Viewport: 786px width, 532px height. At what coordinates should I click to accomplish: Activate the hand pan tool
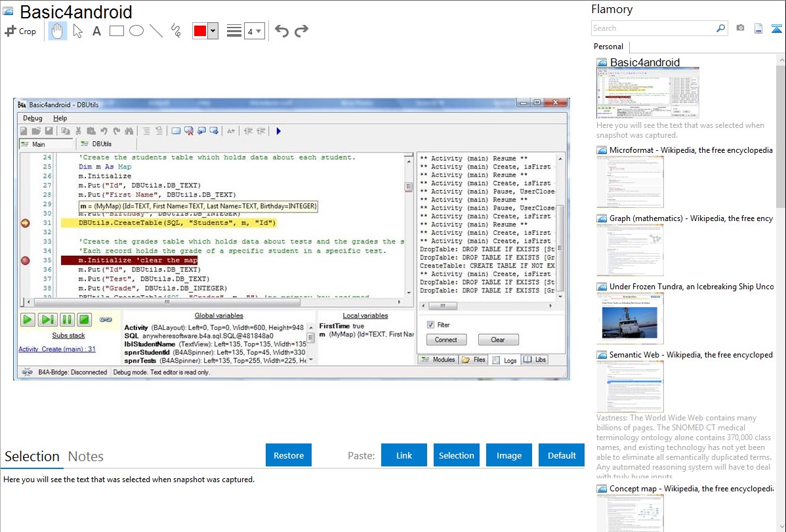pyautogui.click(x=58, y=31)
